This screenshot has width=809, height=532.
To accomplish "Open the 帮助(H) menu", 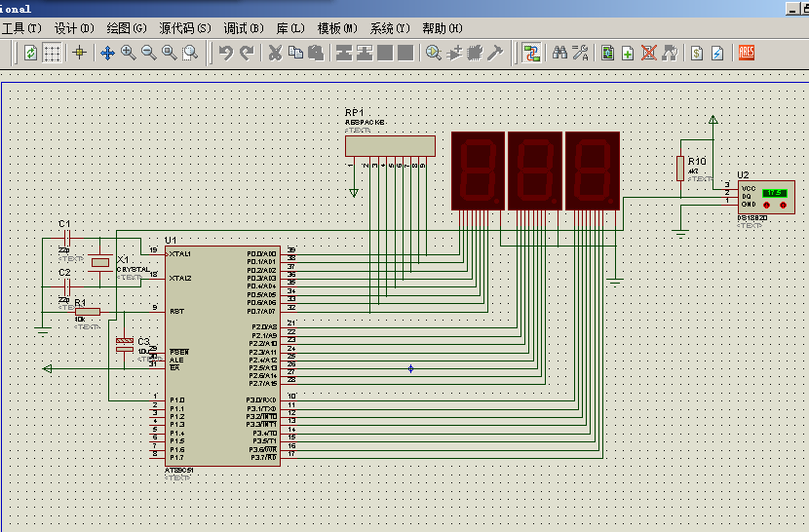I will click(x=443, y=28).
